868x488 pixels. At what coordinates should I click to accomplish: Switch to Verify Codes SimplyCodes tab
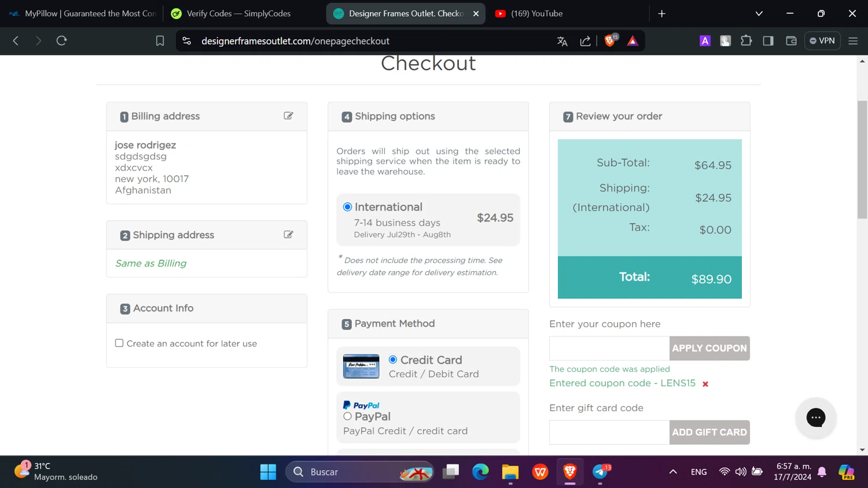(243, 13)
